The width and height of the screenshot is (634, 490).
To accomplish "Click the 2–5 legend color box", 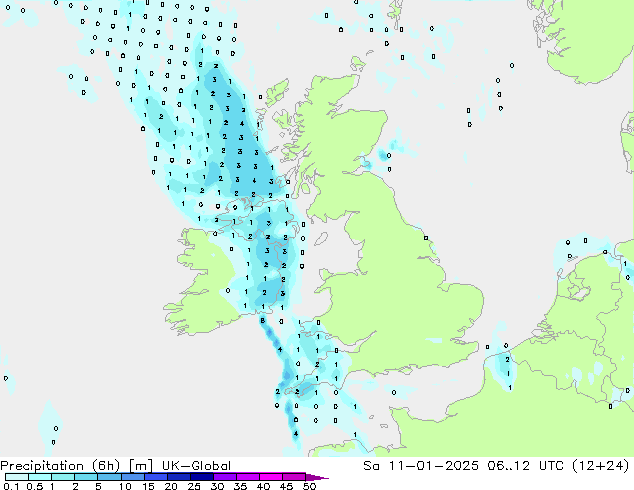I will click(86, 477).
